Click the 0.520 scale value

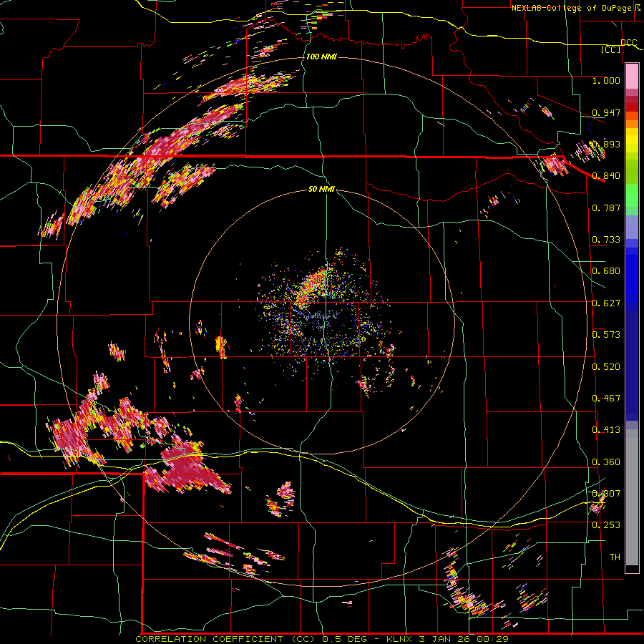click(606, 366)
